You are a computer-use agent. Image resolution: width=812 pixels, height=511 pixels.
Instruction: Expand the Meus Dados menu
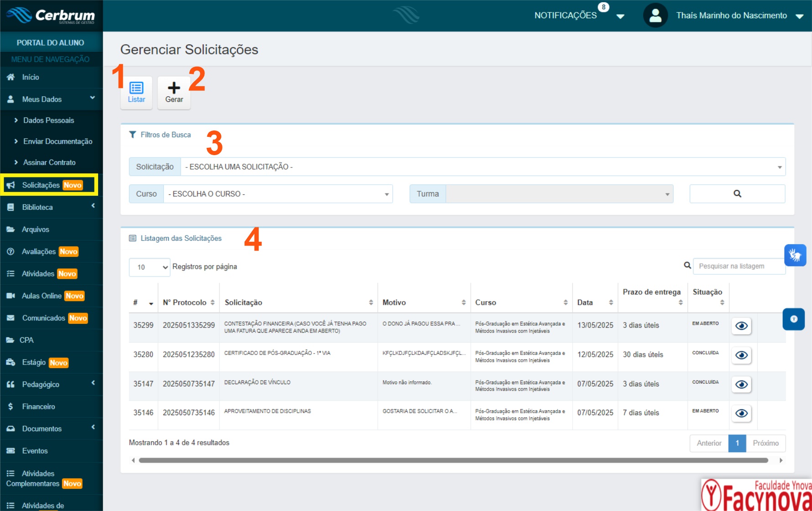[51, 99]
